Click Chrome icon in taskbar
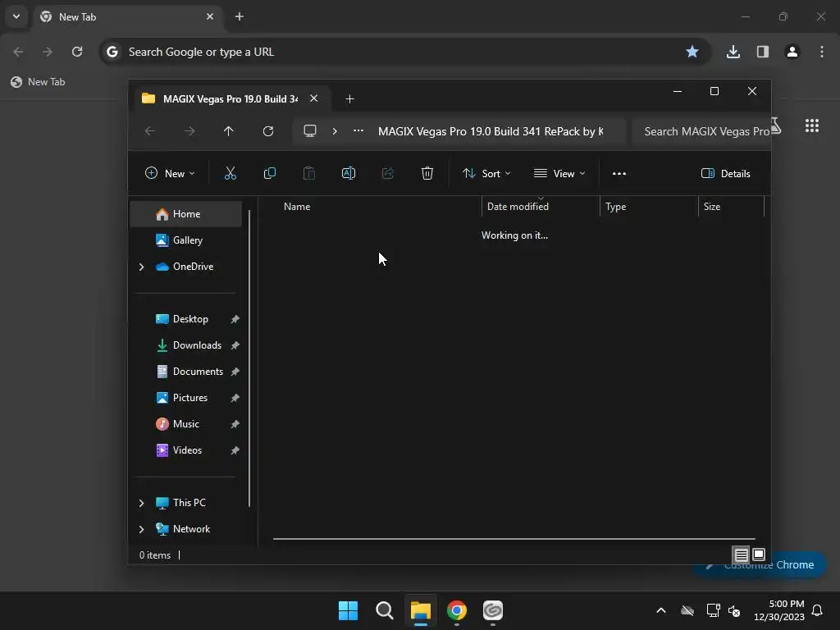 [456, 610]
